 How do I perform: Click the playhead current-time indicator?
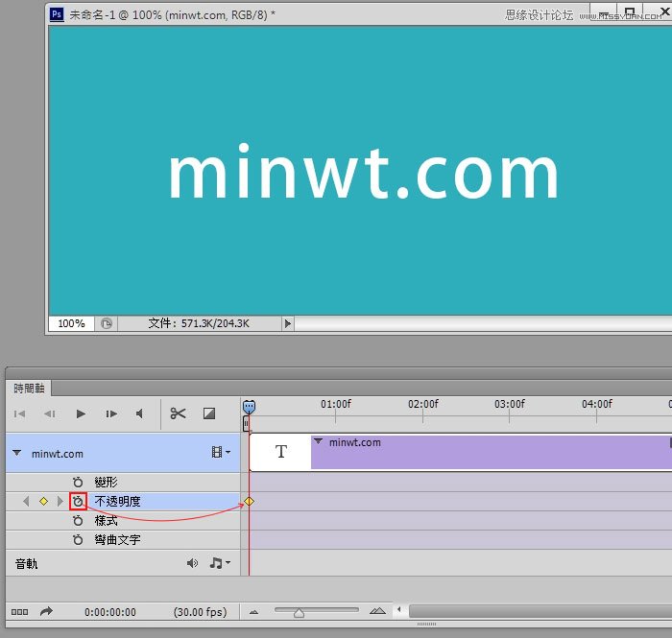pos(249,407)
